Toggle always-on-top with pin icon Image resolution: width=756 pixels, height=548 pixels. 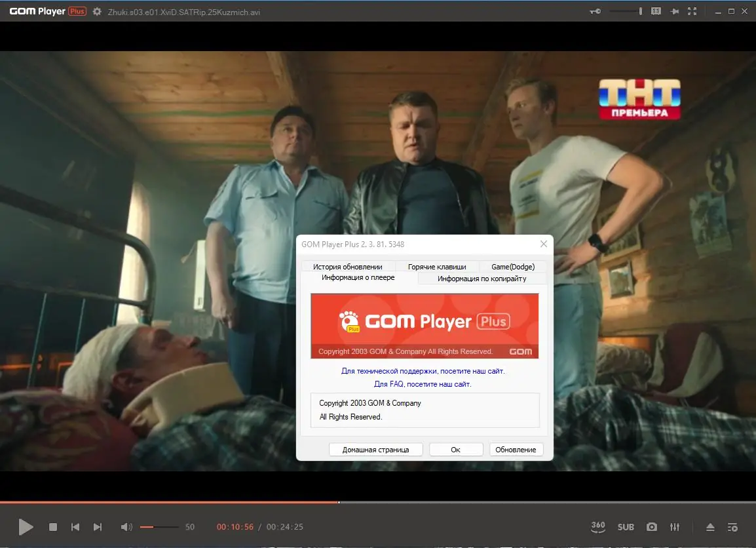click(674, 11)
